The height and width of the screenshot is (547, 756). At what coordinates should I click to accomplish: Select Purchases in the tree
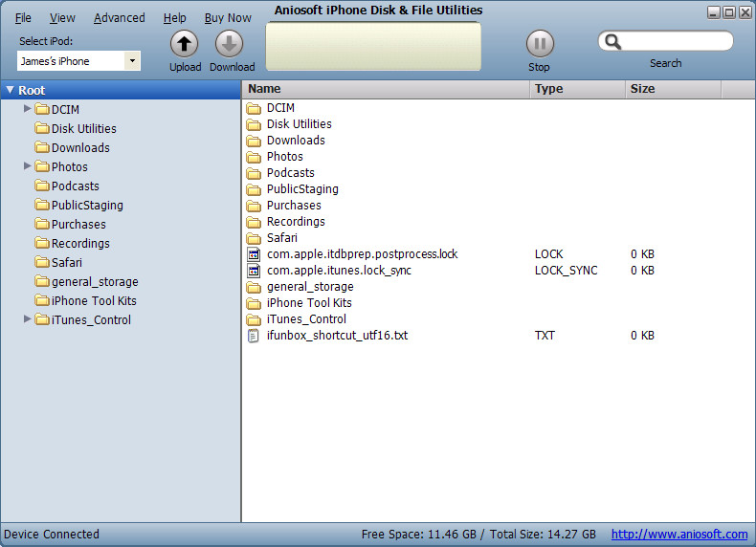click(78, 224)
